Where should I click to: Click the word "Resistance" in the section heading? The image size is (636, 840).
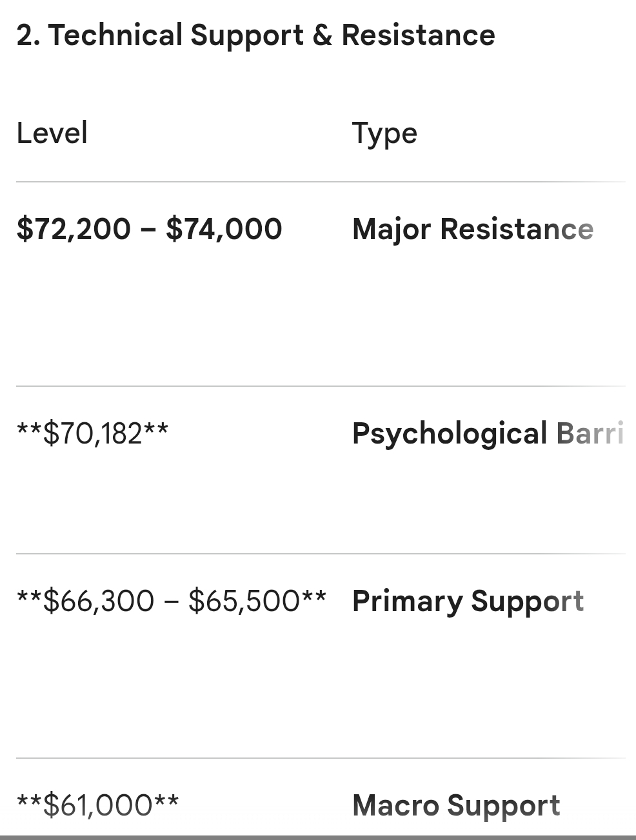coord(418,35)
